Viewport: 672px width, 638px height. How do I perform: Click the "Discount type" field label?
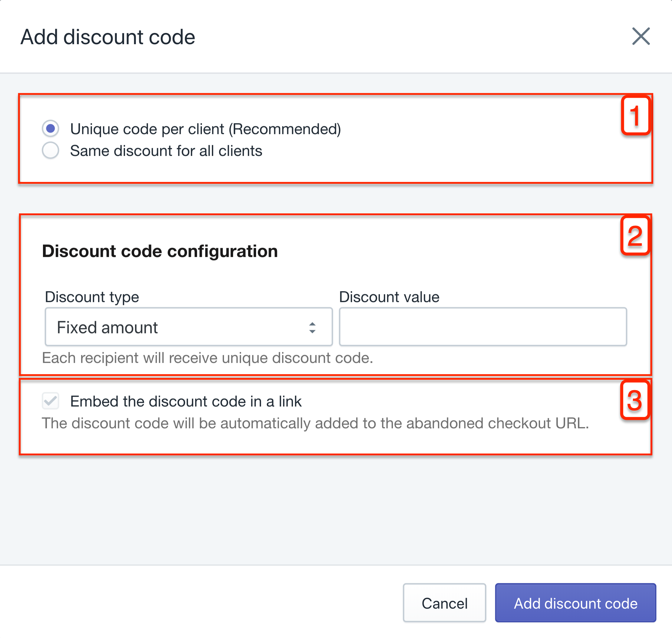point(92,297)
